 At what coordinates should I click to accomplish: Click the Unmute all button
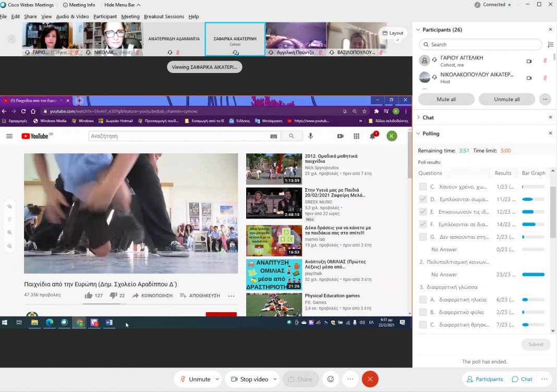pos(506,100)
